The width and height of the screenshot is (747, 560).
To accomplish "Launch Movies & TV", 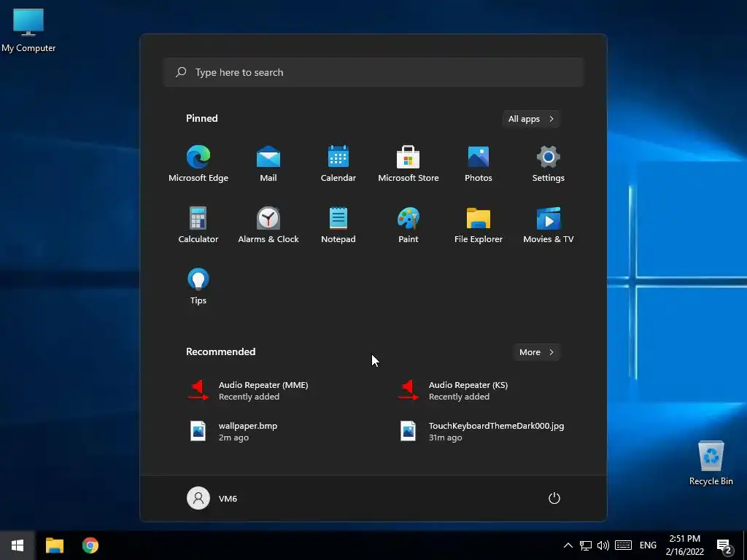I will click(549, 225).
